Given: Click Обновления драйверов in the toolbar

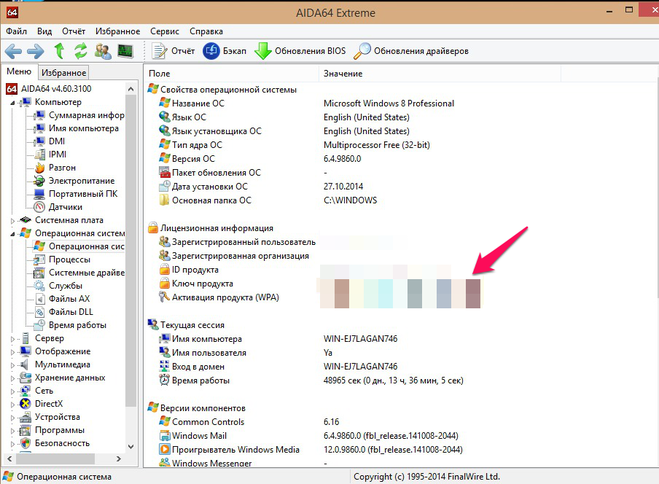Looking at the screenshot, I should pos(411,51).
